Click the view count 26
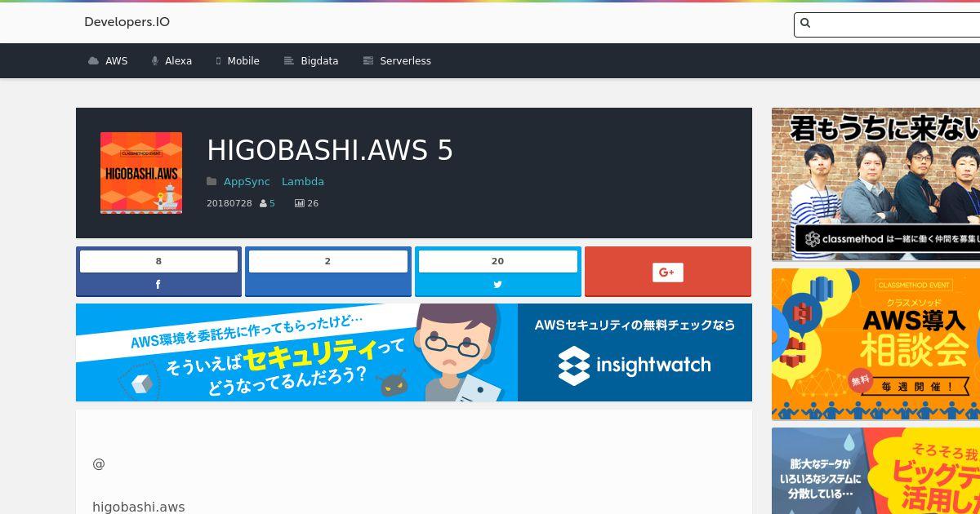980x514 pixels. (313, 203)
